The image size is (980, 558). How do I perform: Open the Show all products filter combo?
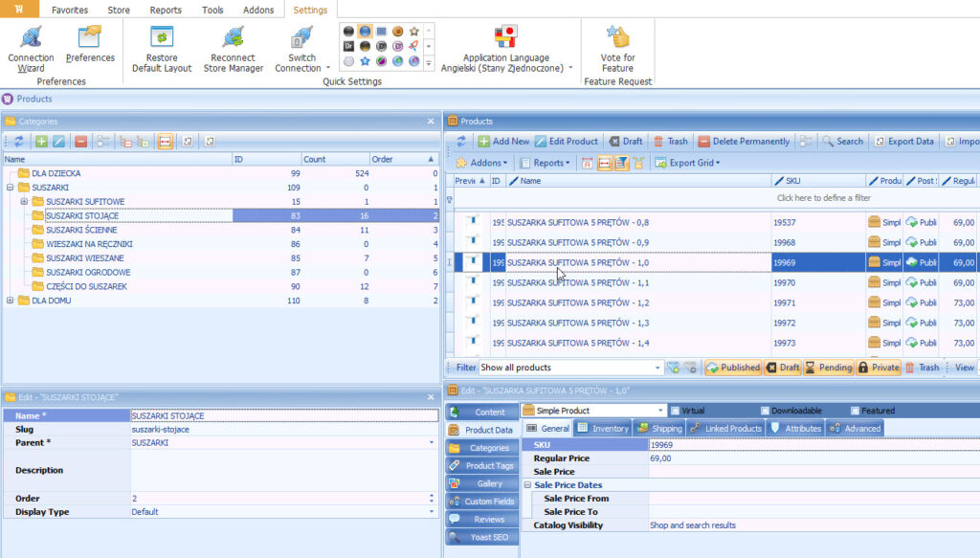point(657,368)
